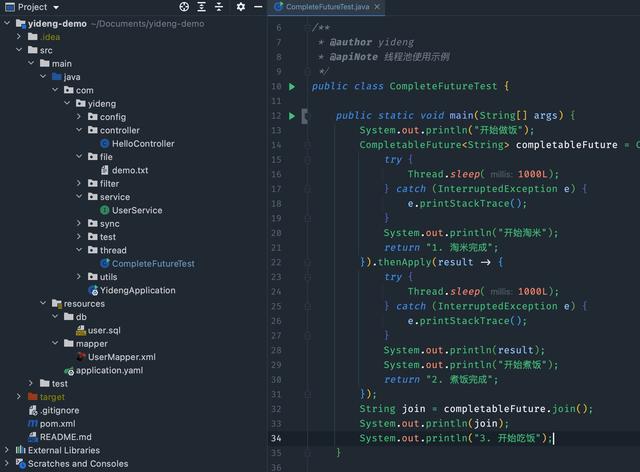This screenshot has width=640, height=472.
Task: Run class CompleteFutureTest from gutter arrow
Action: [292, 87]
